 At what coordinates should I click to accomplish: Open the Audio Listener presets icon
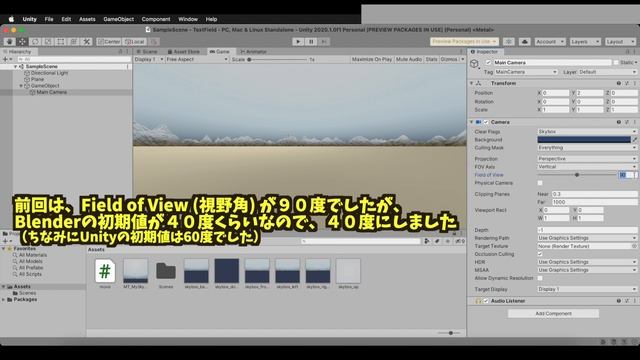click(627, 301)
